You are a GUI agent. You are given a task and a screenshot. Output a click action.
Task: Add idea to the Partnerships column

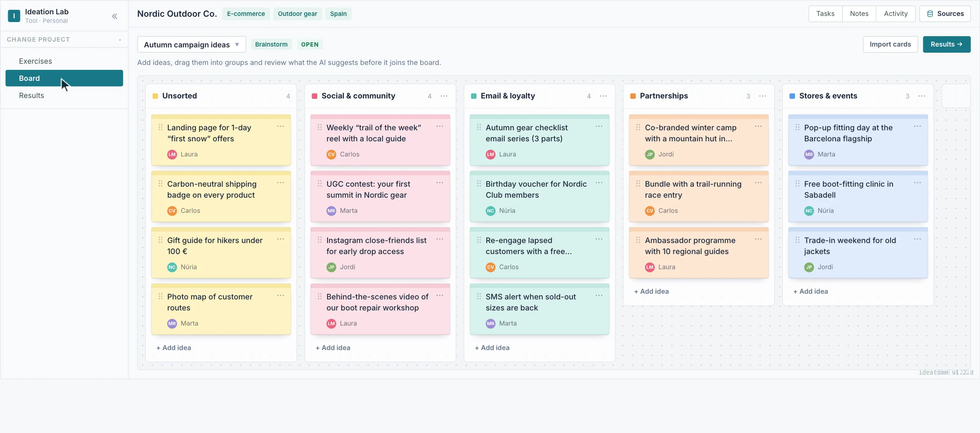[651, 292]
